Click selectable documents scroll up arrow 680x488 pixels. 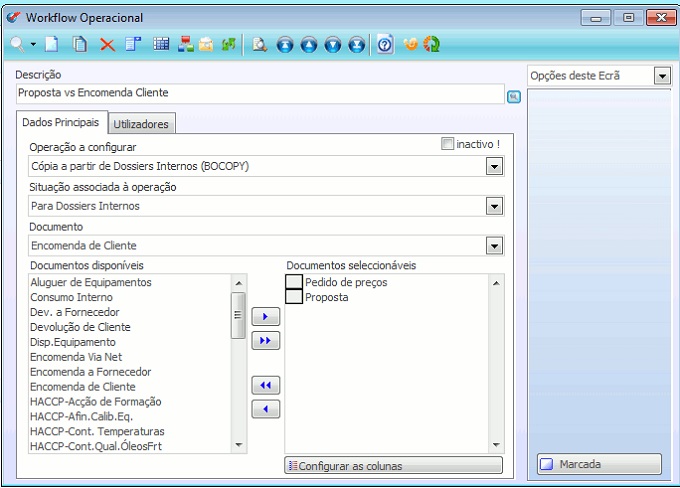(x=496, y=283)
